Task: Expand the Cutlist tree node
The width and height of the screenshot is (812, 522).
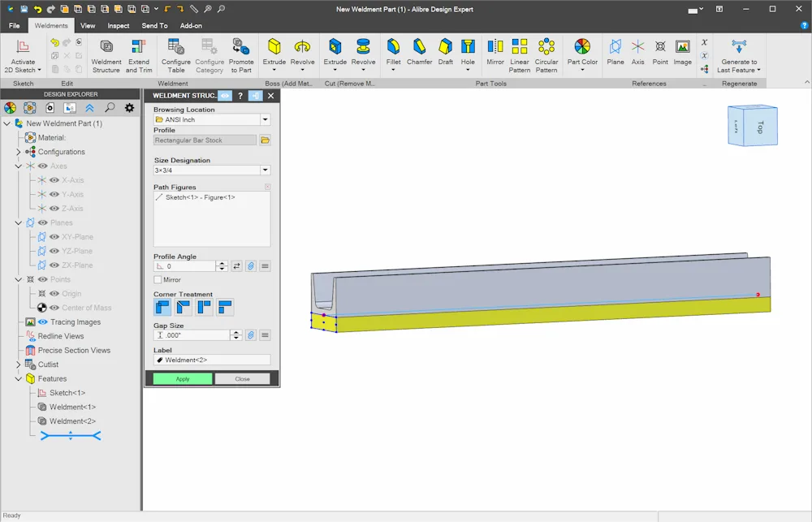Action: [19, 365]
